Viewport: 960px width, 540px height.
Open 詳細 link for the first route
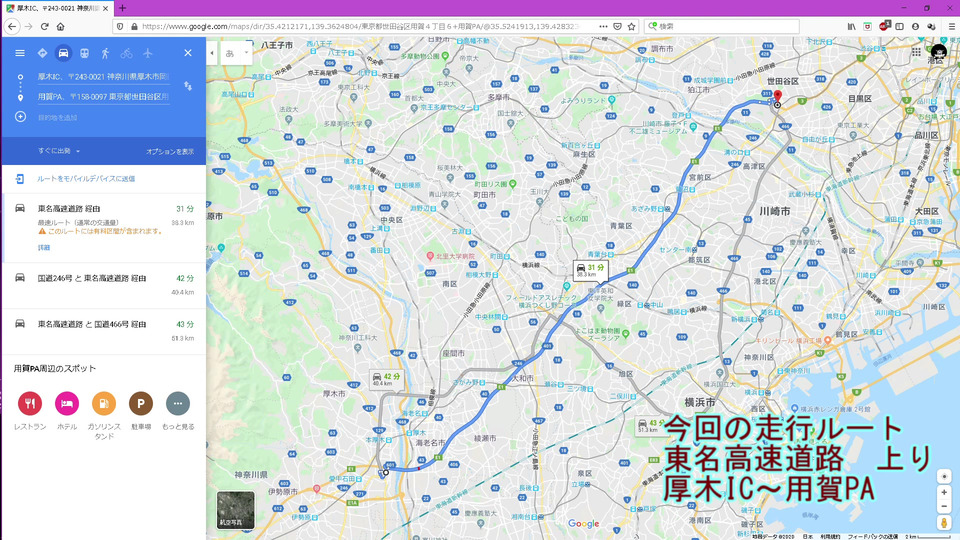coord(43,247)
